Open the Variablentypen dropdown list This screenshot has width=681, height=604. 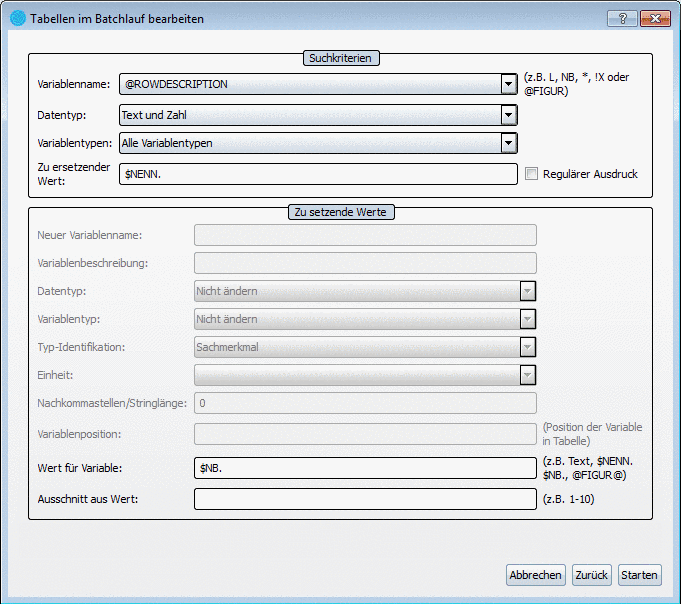509,143
